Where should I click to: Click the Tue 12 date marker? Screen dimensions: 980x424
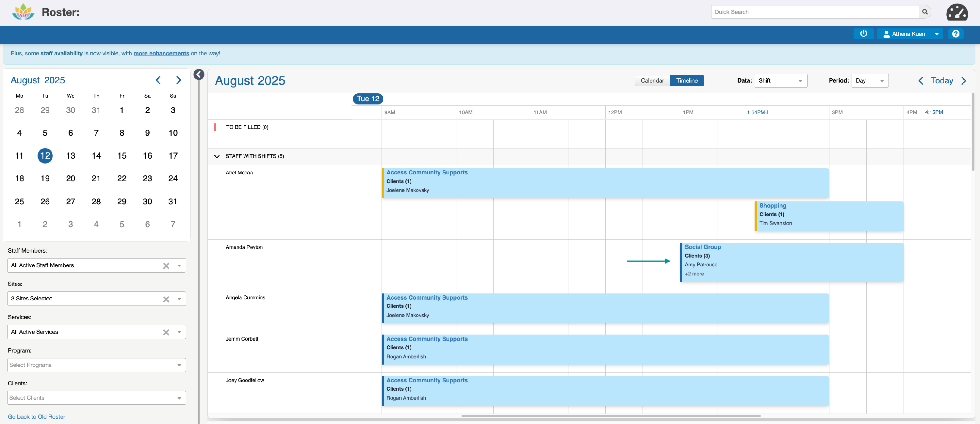pyautogui.click(x=368, y=99)
